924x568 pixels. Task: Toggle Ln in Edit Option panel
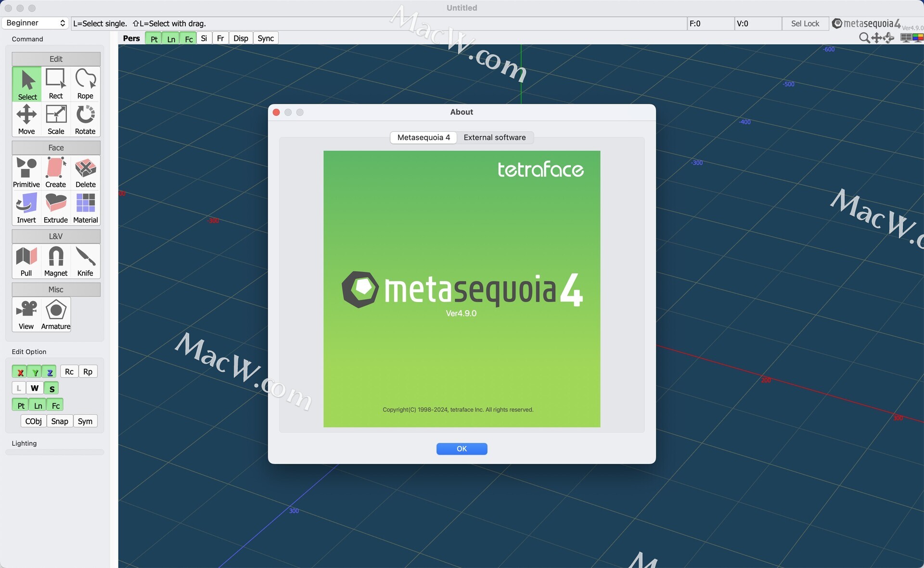point(38,405)
